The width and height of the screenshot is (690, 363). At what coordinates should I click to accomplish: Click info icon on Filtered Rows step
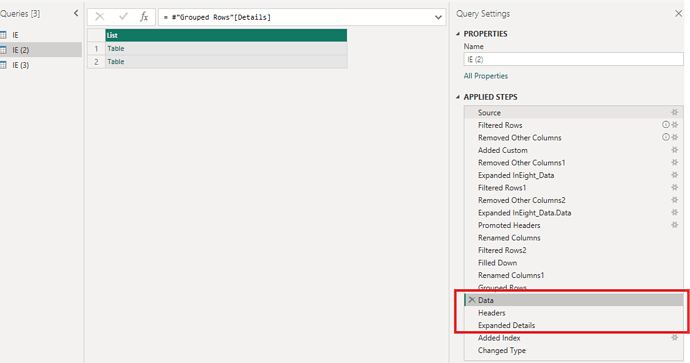point(666,125)
